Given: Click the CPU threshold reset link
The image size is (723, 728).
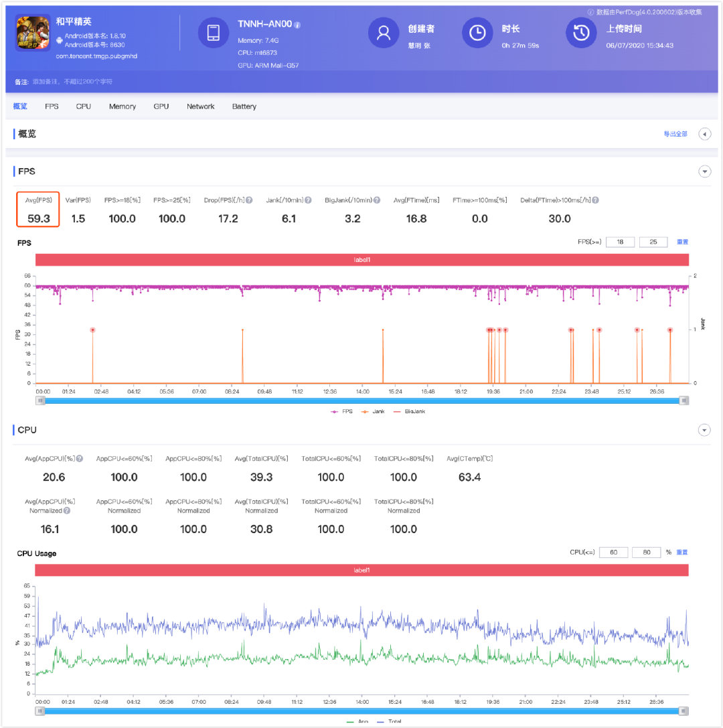Looking at the screenshot, I should (x=681, y=552).
